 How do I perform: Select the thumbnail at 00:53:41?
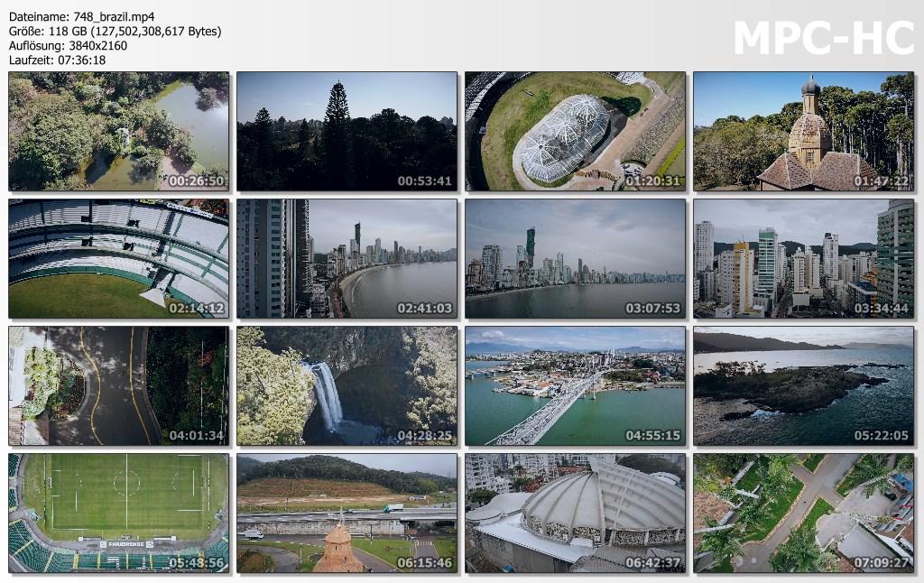point(347,132)
